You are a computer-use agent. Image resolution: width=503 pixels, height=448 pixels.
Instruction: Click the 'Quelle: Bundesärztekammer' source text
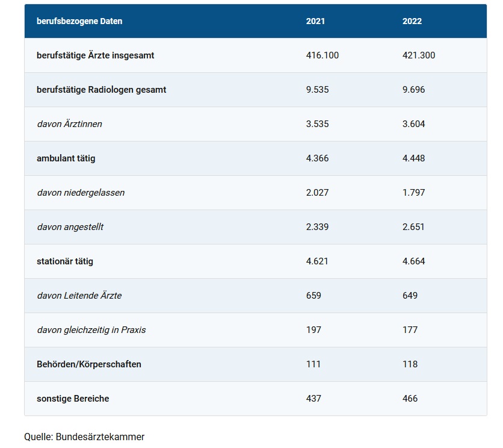click(x=84, y=437)
